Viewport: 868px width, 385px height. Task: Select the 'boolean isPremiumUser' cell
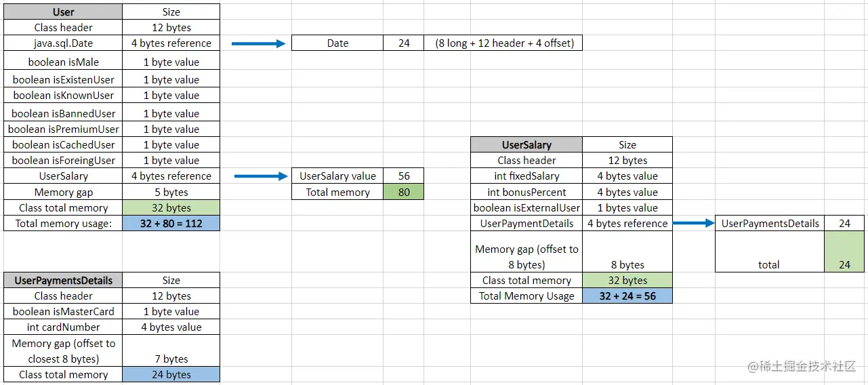pos(63,129)
